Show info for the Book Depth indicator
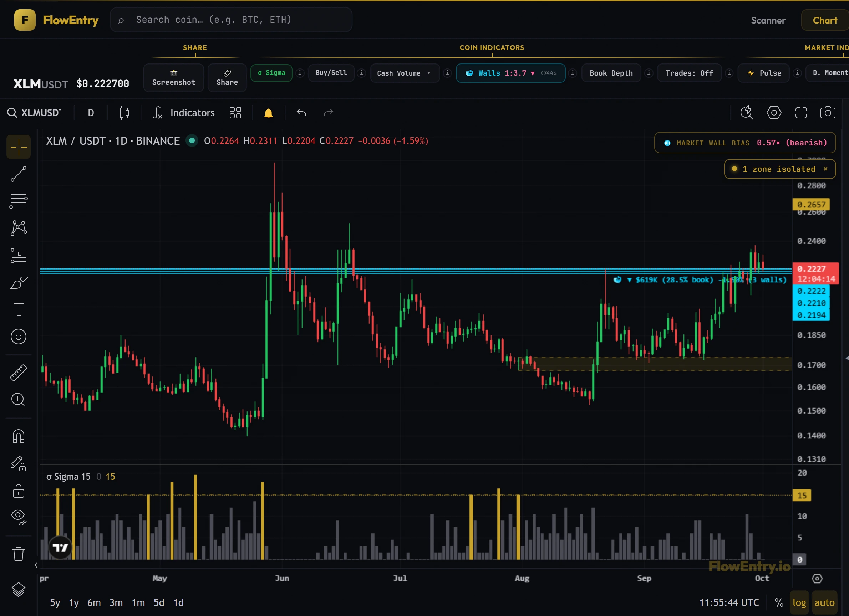 point(649,73)
